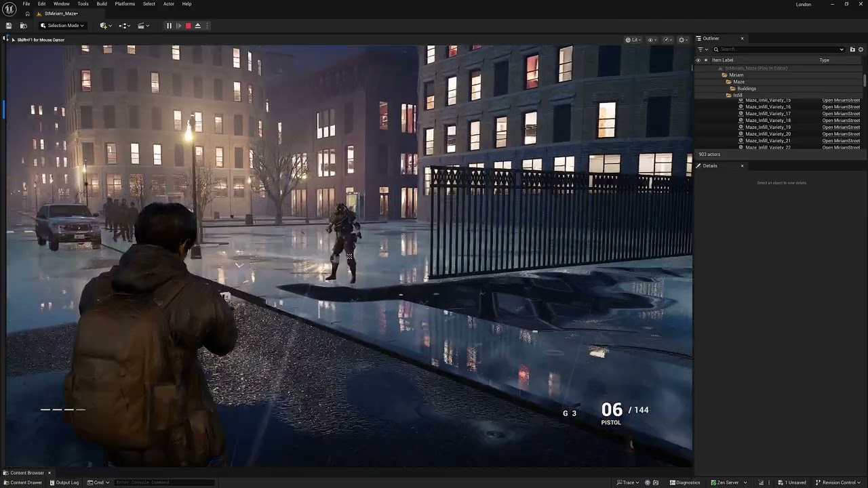Open the viewport gear settings dropdown
868x488 pixels.
point(684,40)
